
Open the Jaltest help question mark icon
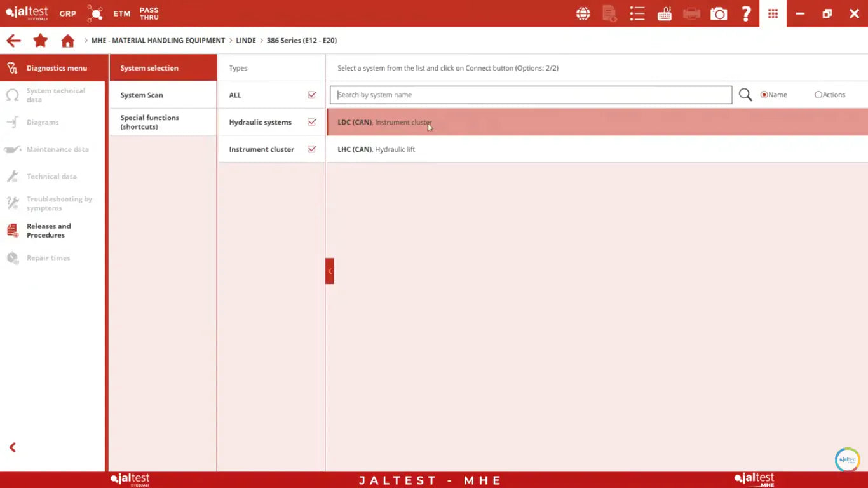(746, 13)
